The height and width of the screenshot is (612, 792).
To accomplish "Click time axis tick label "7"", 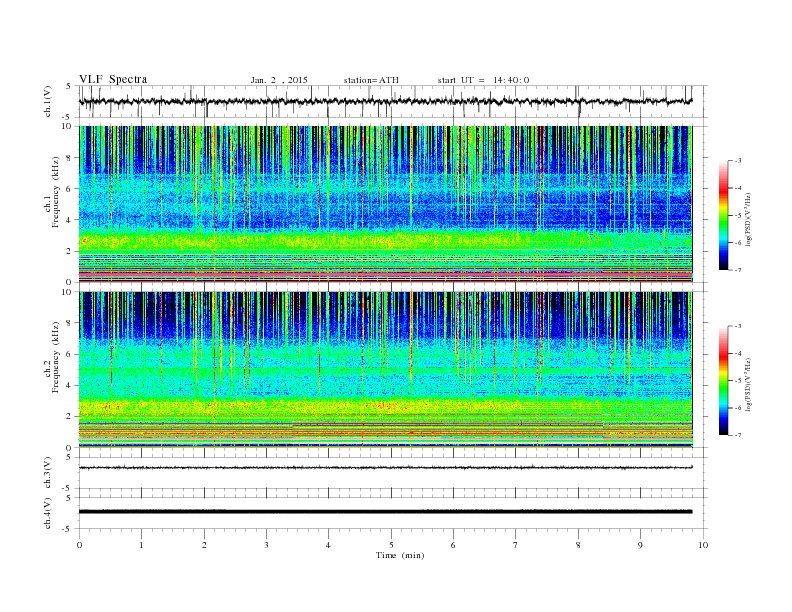I will [516, 545].
